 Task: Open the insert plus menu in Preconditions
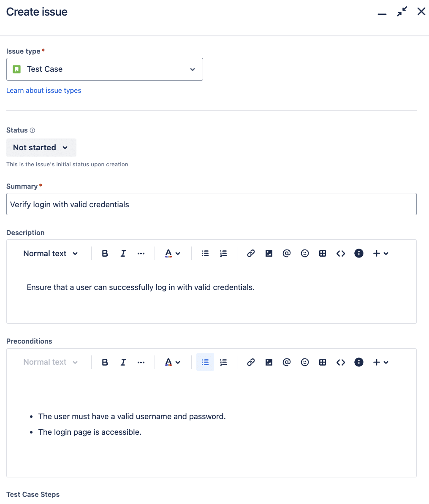(380, 362)
